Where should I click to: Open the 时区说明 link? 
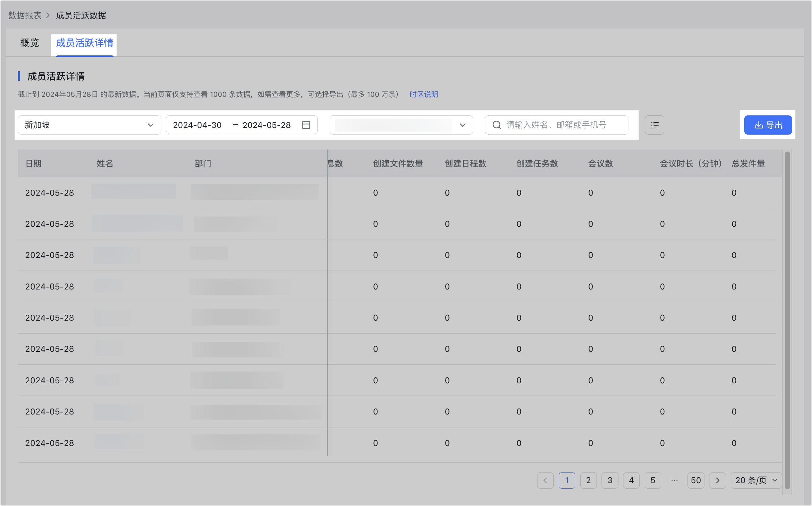click(x=423, y=95)
